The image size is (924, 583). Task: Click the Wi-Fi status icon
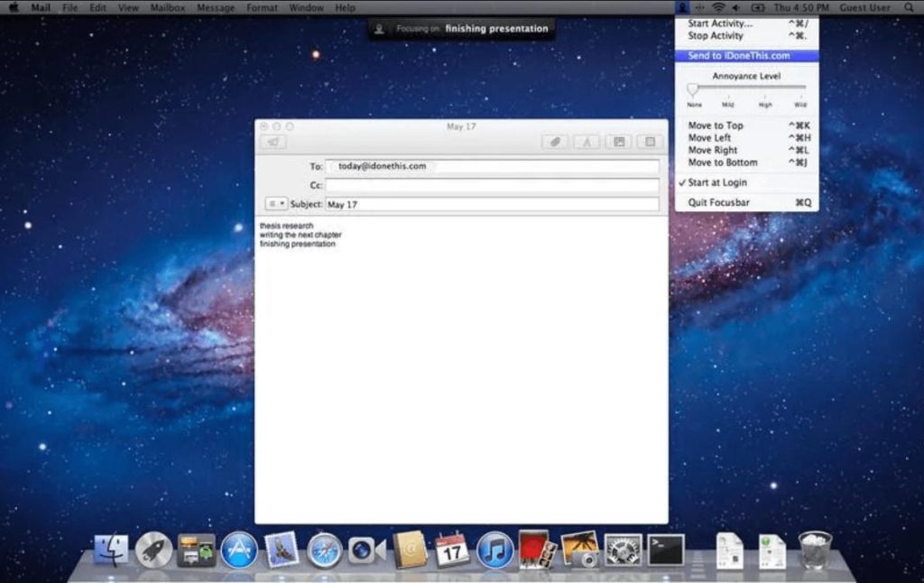(717, 7)
